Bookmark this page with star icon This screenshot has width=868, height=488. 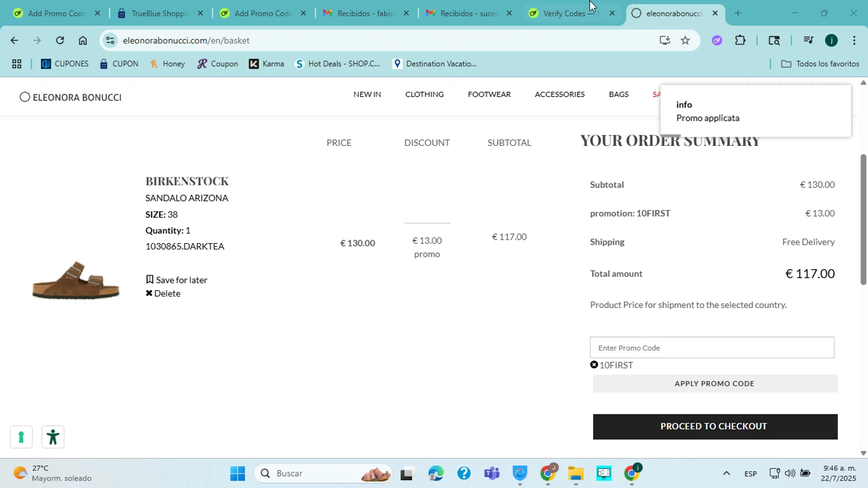pyautogui.click(x=685, y=41)
